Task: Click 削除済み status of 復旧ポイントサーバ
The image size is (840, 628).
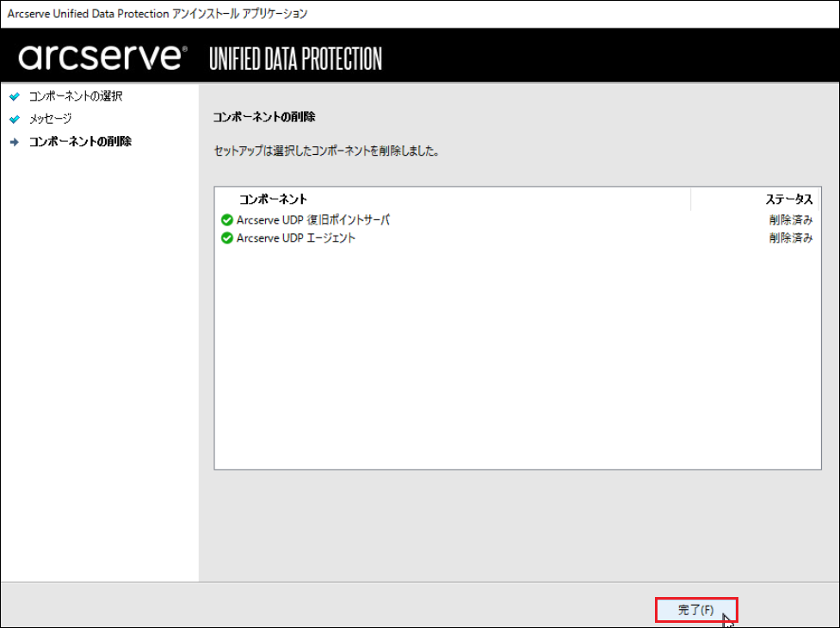Action: coord(791,220)
